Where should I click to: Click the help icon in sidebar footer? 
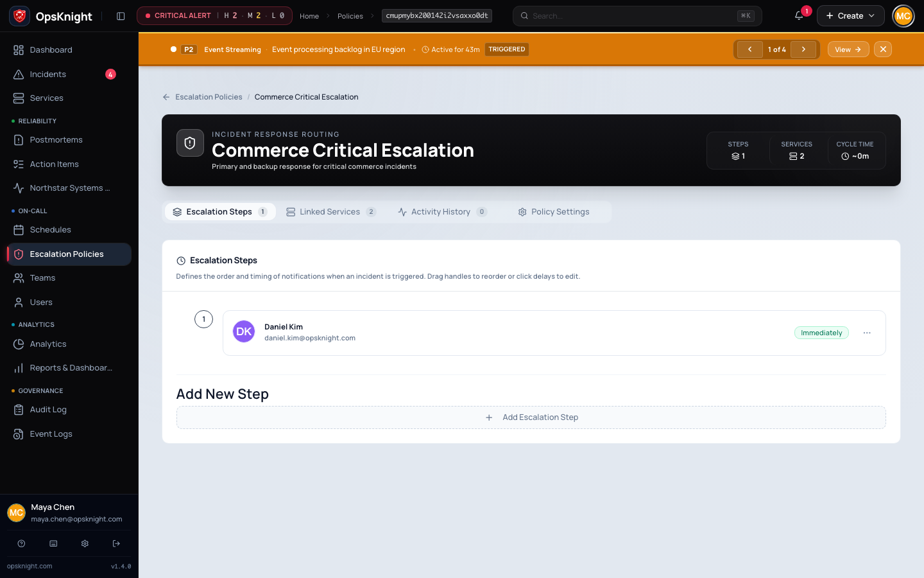pyautogui.click(x=21, y=543)
